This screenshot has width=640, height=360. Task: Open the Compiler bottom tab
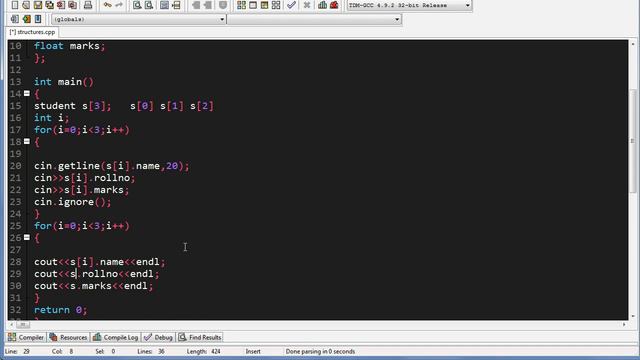point(26,337)
